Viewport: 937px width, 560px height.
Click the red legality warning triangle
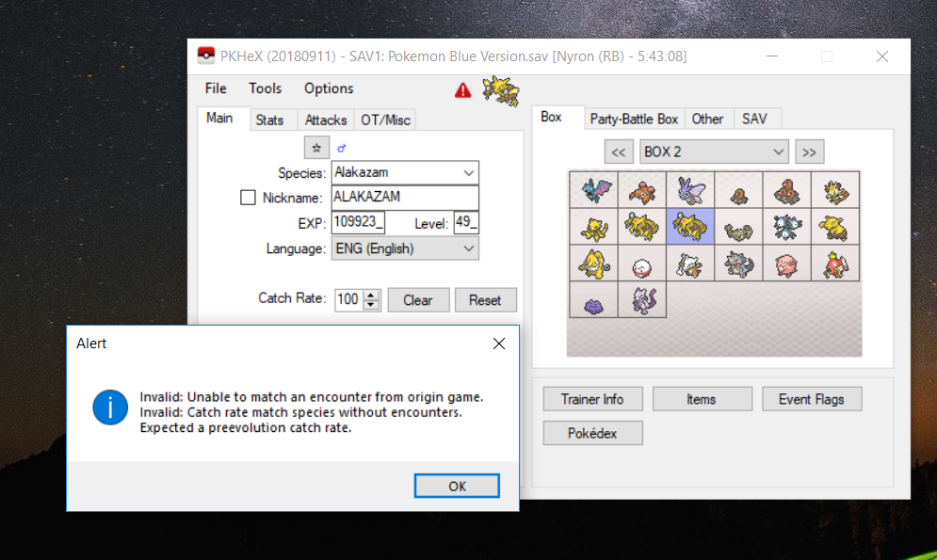point(461,89)
